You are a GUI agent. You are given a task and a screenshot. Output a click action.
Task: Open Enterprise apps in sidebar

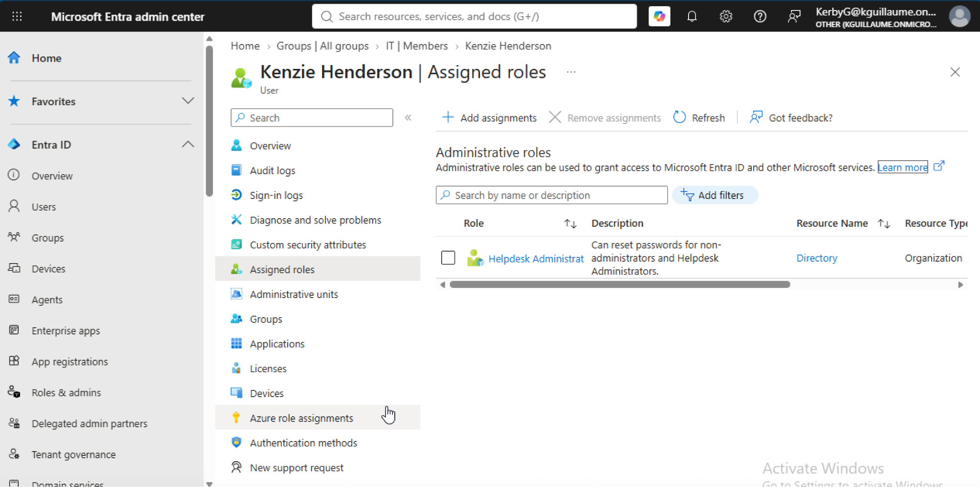tap(66, 331)
